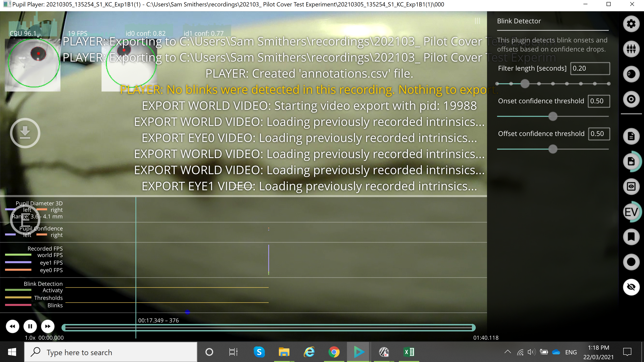
Task: Click playback speed 1.0x label
Action: (x=30, y=338)
